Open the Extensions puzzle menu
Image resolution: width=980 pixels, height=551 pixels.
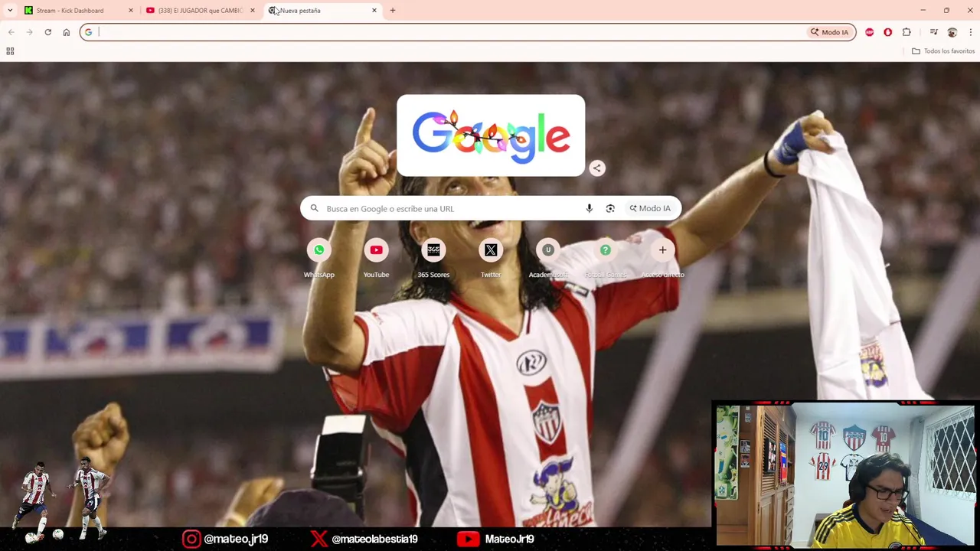906,32
